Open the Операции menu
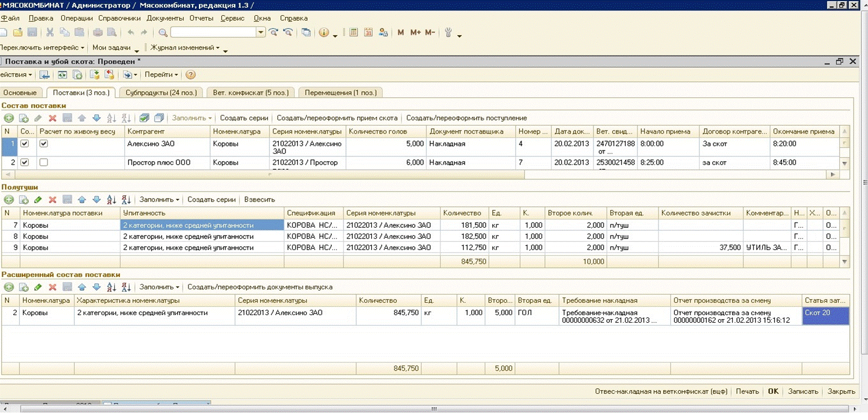 click(x=77, y=18)
